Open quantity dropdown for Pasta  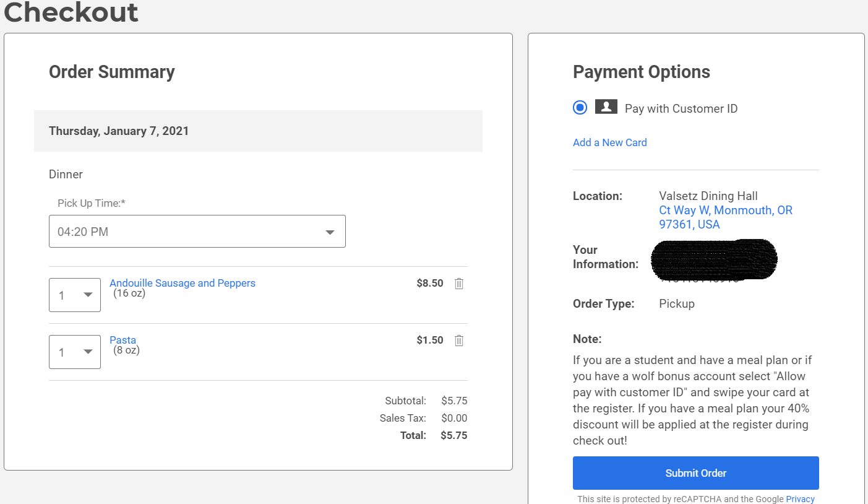75,352
